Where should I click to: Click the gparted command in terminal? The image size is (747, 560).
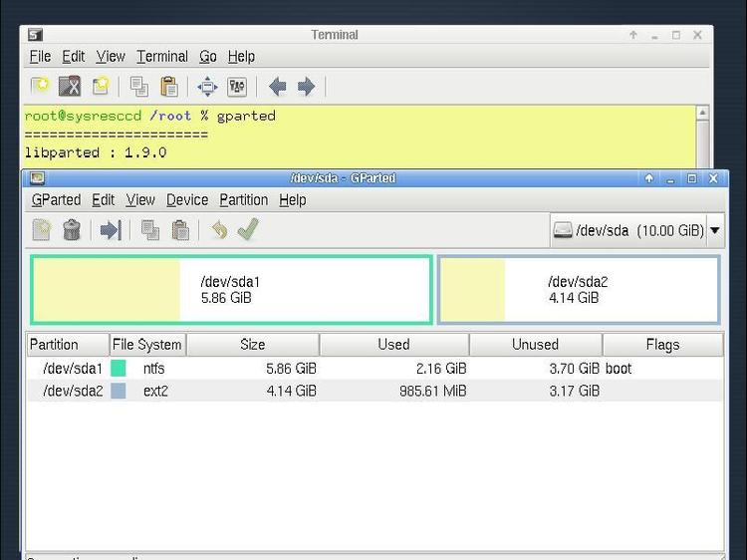point(246,116)
